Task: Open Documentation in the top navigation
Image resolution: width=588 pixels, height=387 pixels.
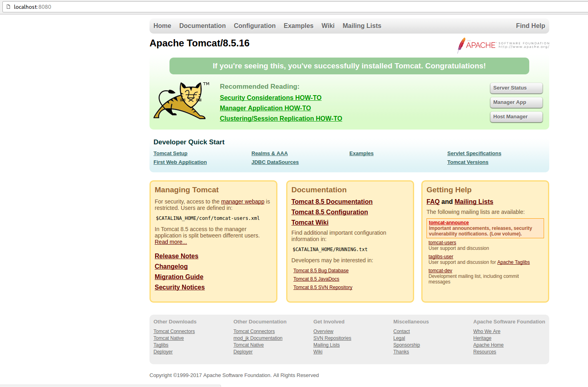Action: click(202, 26)
